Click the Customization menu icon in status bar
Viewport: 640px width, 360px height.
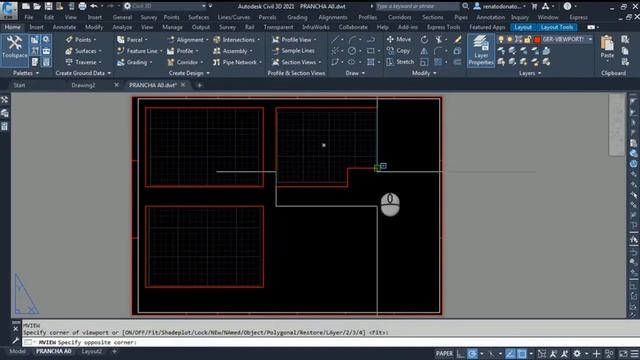pos(634,353)
